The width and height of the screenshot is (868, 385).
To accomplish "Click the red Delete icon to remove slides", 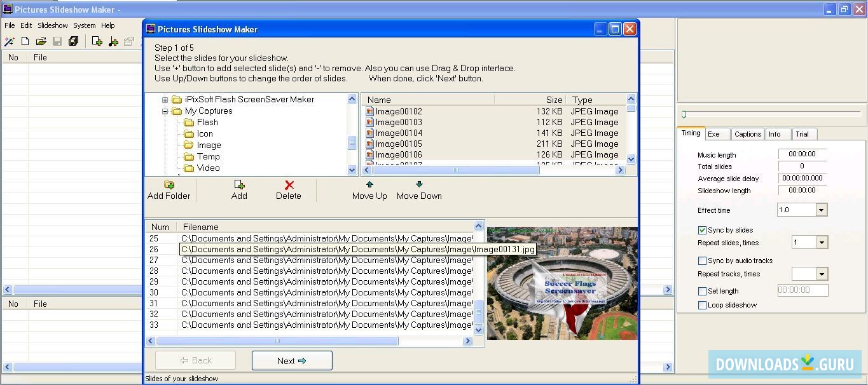I will [x=288, y=186].
